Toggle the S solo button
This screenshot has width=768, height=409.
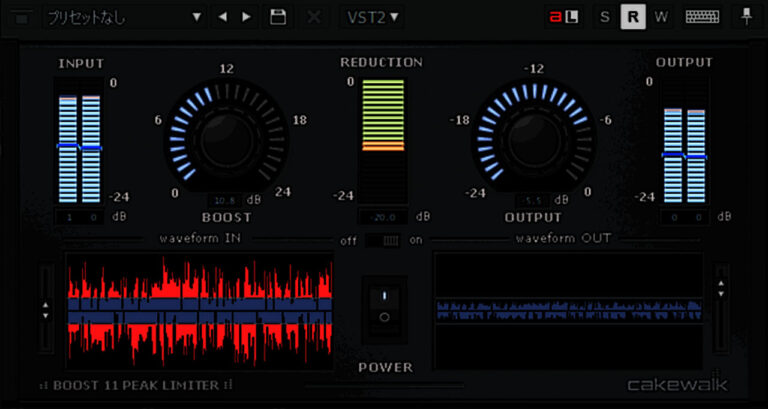[x=605, y=17]
